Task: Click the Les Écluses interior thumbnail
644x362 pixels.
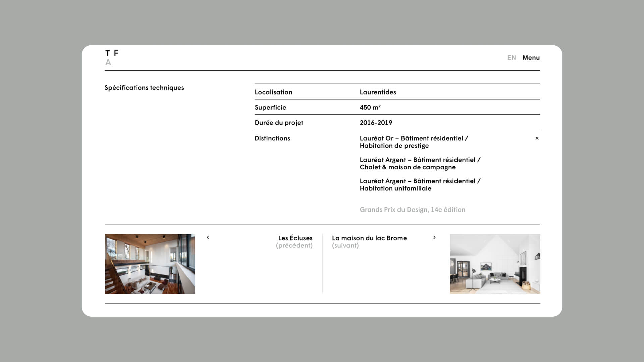Action: point(150,264)
